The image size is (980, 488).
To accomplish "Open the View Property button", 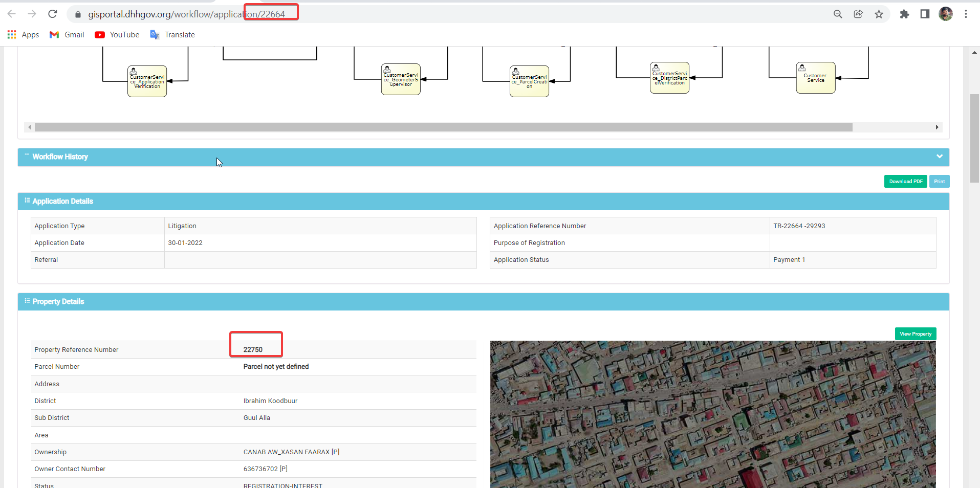I will 916,334.
